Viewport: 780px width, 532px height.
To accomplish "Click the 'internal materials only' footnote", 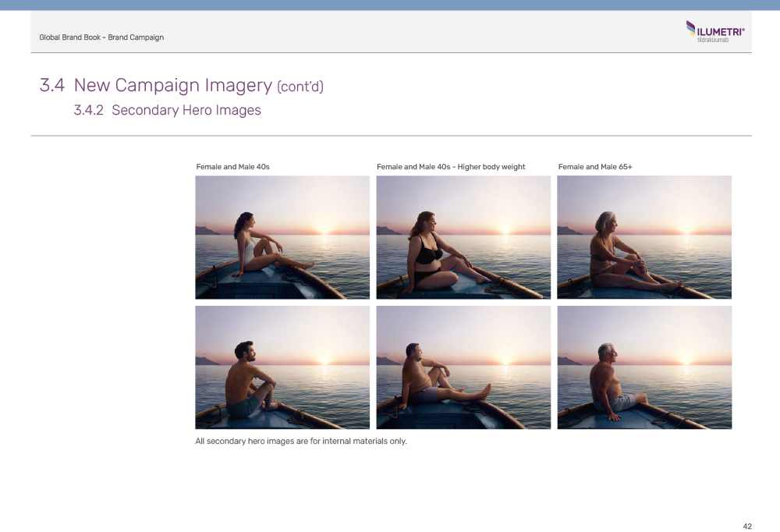I will 301,442.
